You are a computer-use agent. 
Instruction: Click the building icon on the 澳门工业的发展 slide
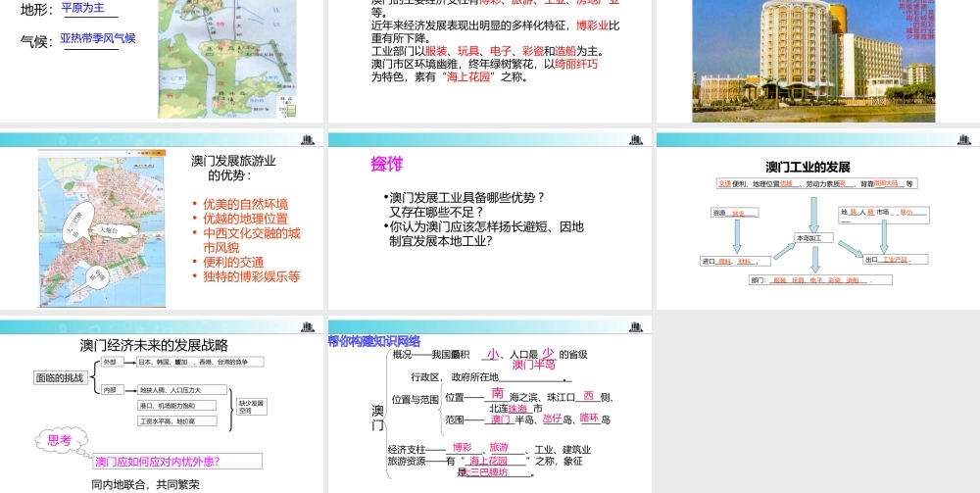click(963, 139)
